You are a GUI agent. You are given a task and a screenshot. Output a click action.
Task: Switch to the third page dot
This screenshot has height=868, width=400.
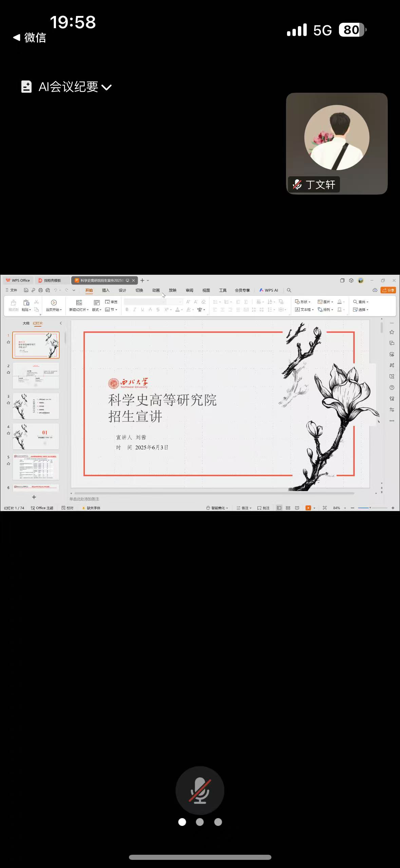click(x=218, y=822)
